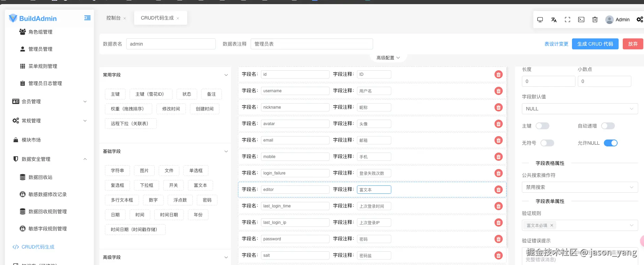This screenshot has height=265, width=644.
Task: Close the CRUD代码生成 tab
Action: point(178,18)
